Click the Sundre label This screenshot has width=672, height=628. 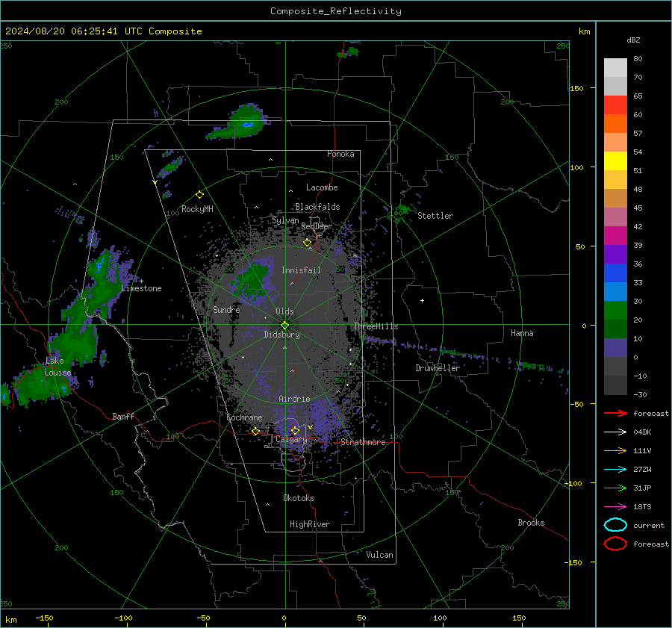coord(226,309)
